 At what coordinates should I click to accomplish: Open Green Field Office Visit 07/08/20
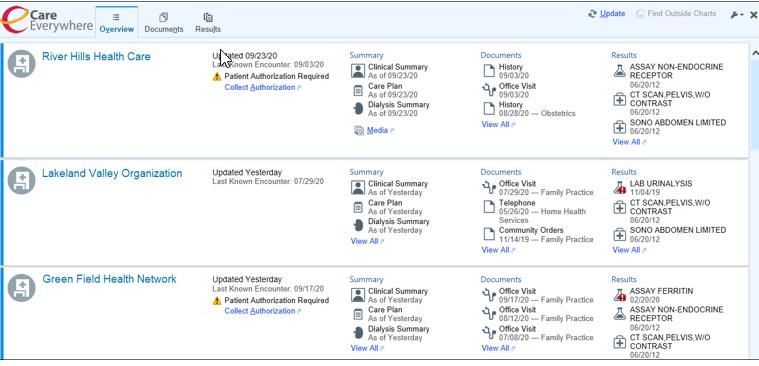538,333
